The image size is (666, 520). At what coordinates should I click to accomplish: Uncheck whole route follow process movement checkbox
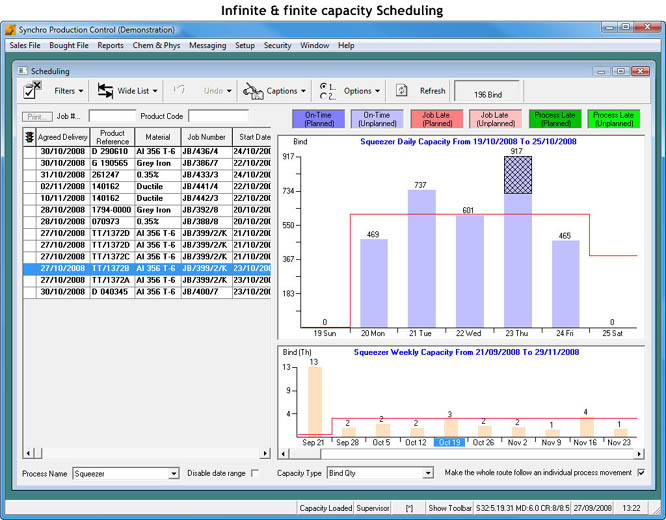pyautogui.click(x=641, y=473)
